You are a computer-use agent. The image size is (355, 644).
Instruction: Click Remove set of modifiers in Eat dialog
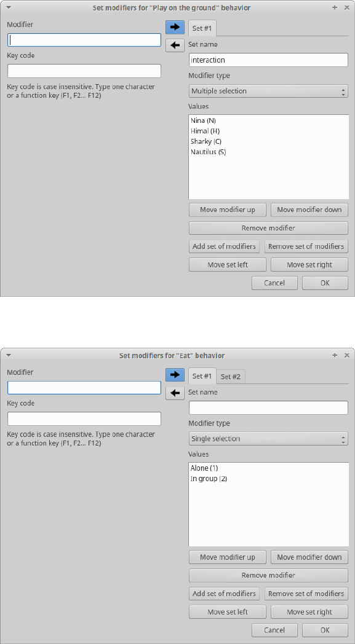306,594
